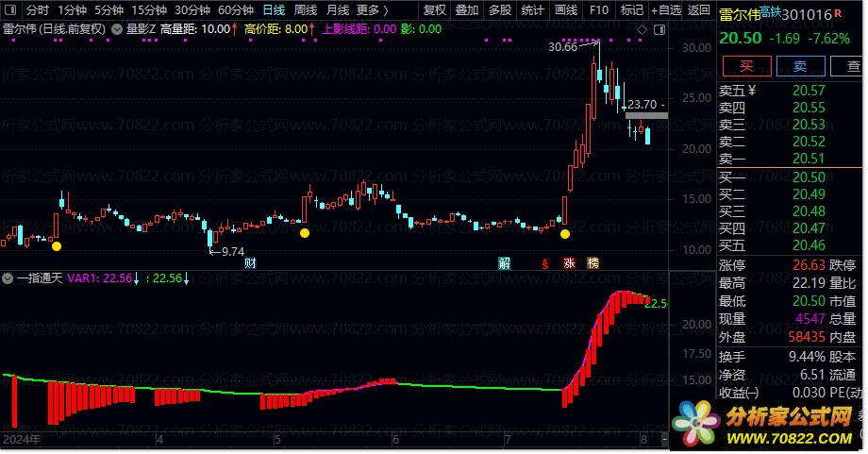The image size is (868, 454).
Task: Select 买一 price 20.50
Action: pos(809,177)
